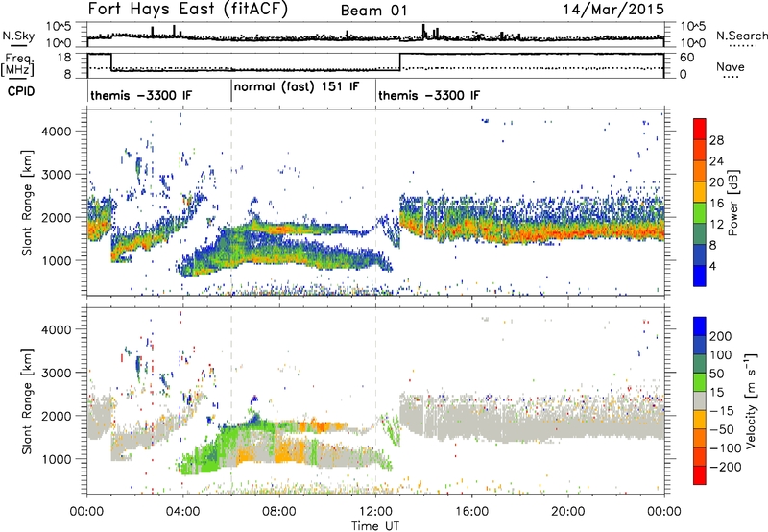The image size is (768, 532).
Task: Pick the yellow Velocity segment between -15 and -50
Action: point(700,420)
